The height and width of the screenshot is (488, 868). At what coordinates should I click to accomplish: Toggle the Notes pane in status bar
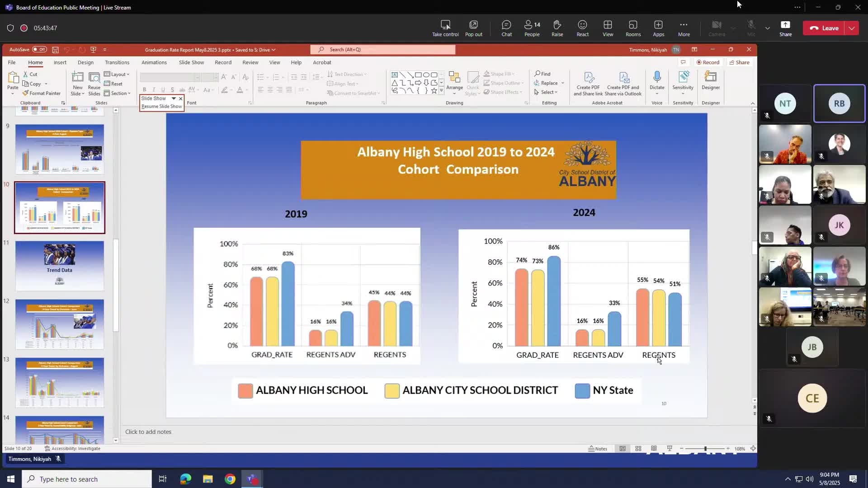(598, 449)
